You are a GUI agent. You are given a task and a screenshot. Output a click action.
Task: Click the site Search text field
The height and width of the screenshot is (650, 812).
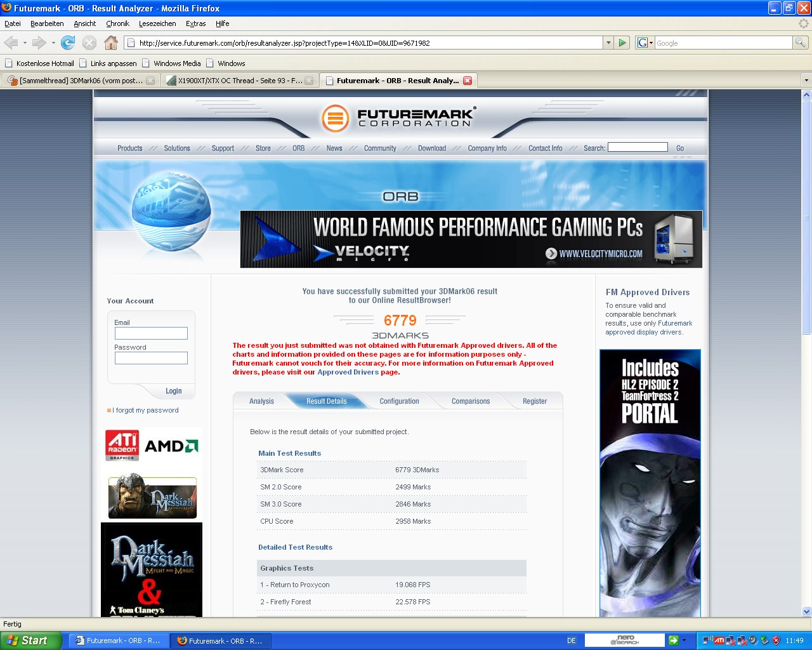tap(638, 147)
